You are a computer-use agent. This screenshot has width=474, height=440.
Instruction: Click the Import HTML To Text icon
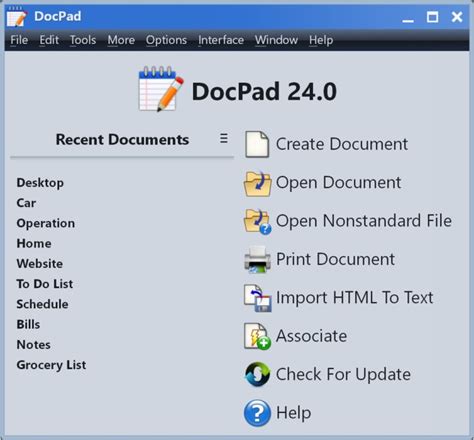(257, 298)
